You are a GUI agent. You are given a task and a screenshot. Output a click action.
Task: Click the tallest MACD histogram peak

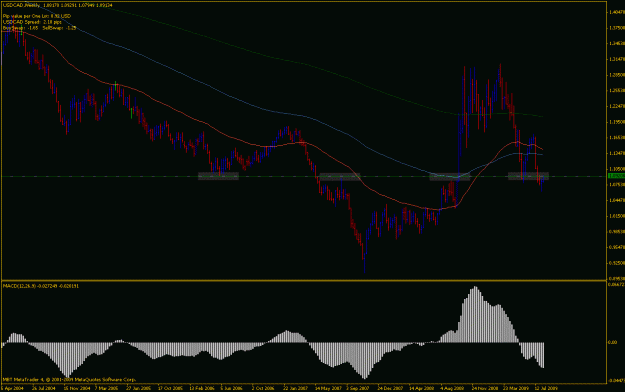474,314
